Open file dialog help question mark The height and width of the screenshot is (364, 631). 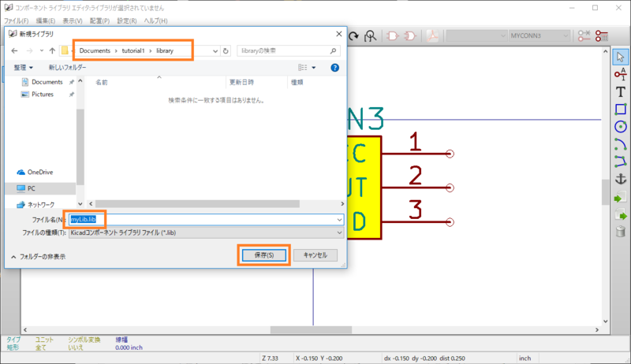[334, 68]
